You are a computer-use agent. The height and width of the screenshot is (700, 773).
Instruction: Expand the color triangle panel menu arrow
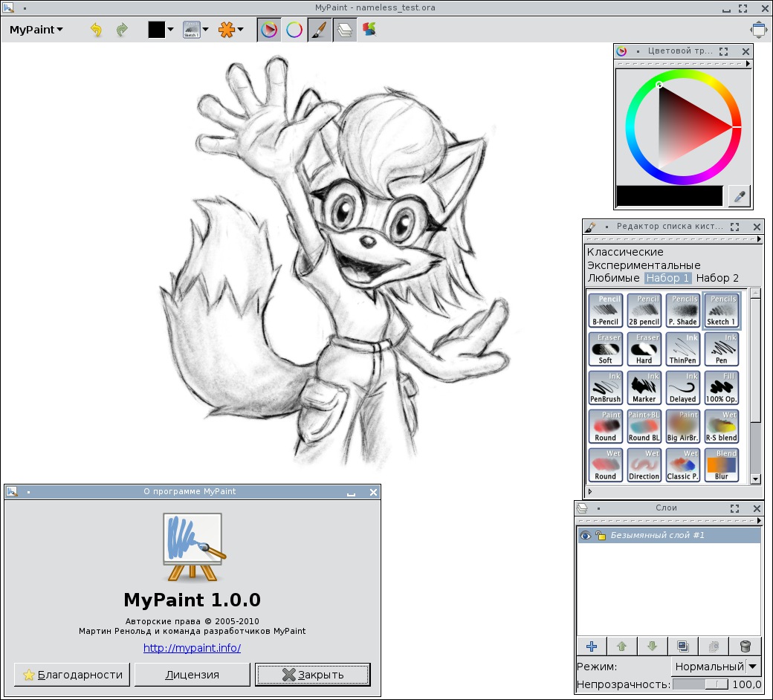pyautogui.click(x=748, y=64)
